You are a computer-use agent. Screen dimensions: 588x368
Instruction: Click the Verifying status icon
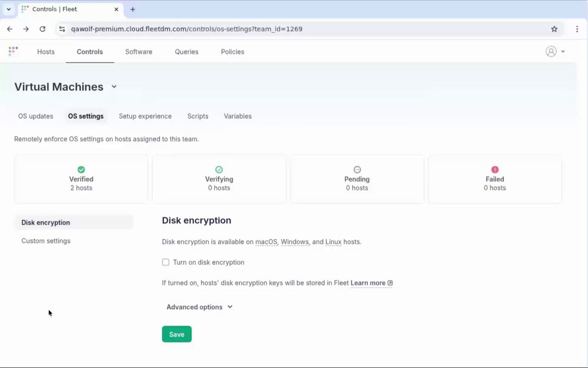[219, 170]
